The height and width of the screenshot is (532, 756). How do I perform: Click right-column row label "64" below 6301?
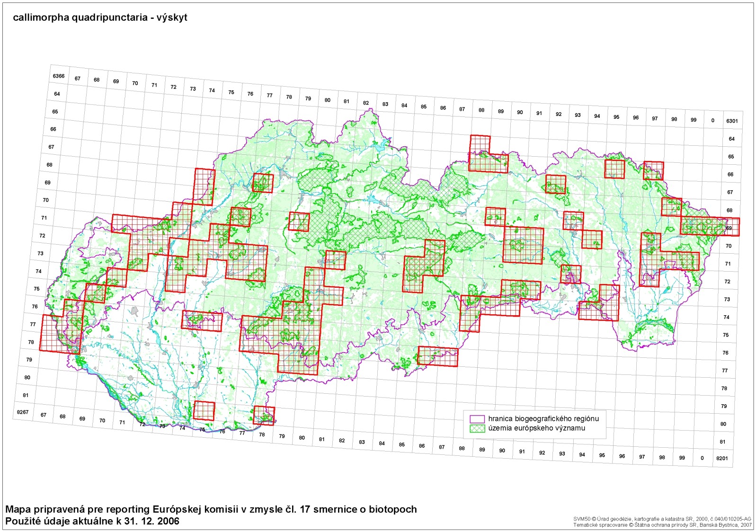coord(732,139)
